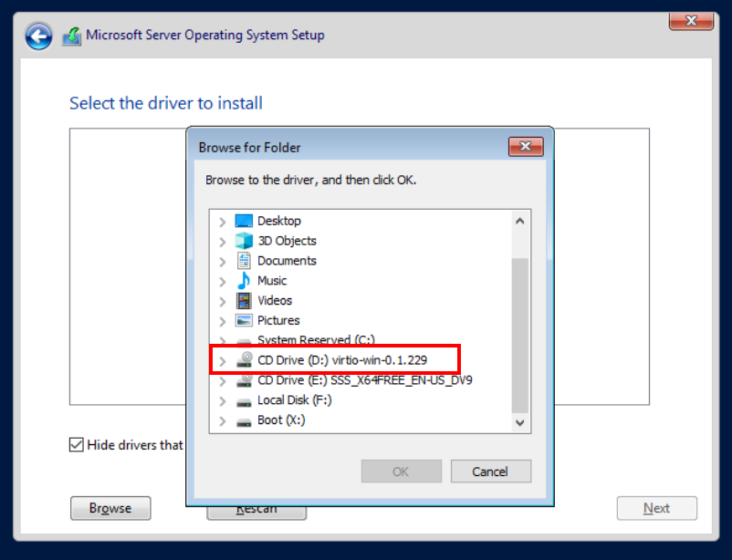This screenshot has width=732, height=560.
Task: Expand the Desktop tree node
Action: click(x=223, y=222)
